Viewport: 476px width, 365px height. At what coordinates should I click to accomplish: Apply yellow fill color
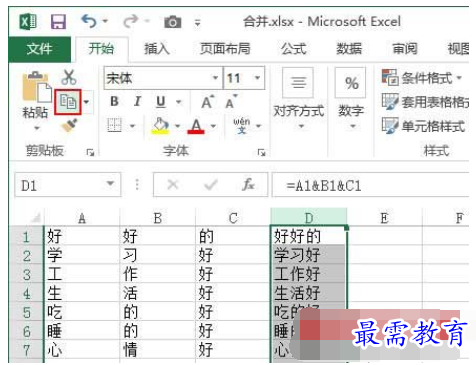point(160,126)
